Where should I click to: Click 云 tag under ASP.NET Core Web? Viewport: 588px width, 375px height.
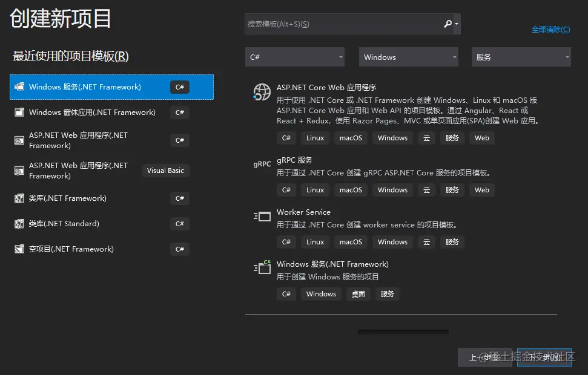pyautogui.click(x=426, y=138)
